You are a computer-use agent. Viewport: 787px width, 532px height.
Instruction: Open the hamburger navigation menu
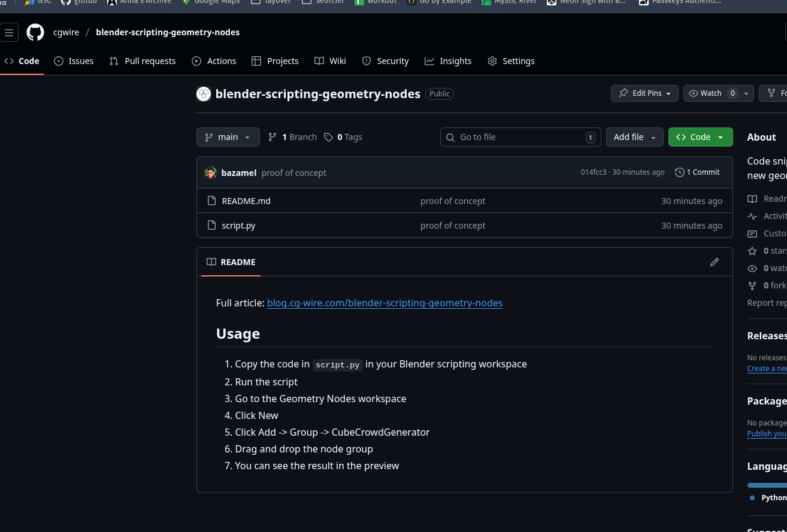click(x=9, y=32)
